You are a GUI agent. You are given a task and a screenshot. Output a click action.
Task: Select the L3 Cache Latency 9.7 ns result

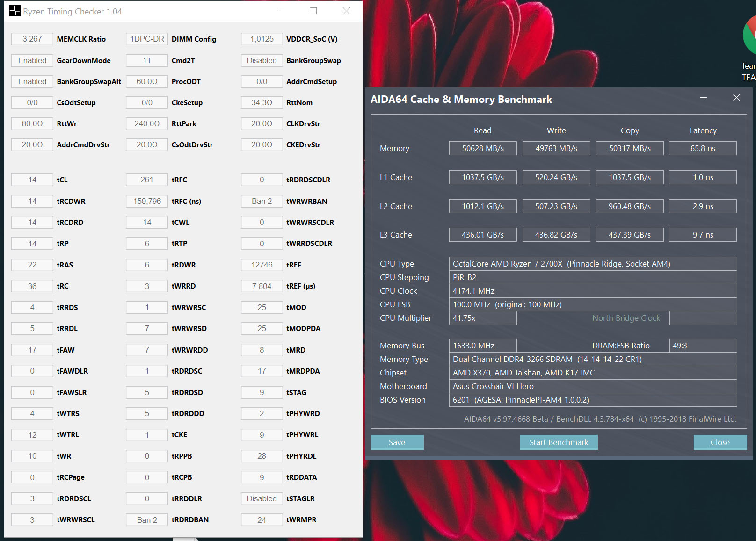[703, 235]
